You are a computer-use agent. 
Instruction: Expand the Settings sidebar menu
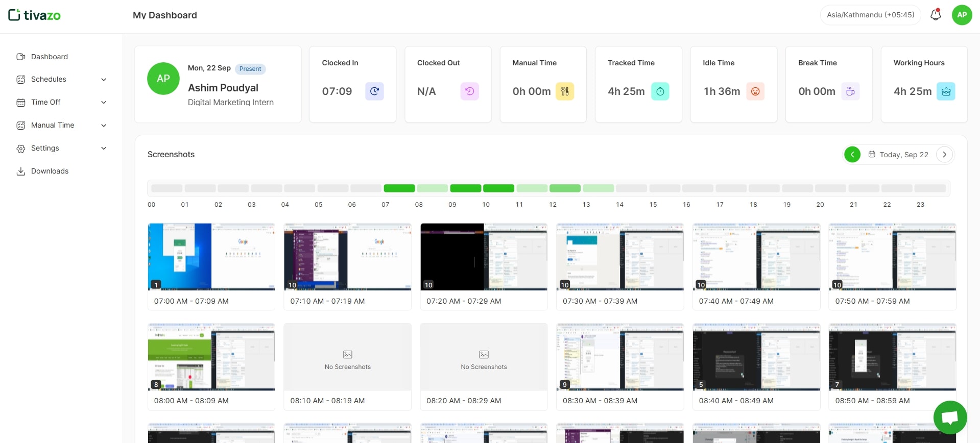click(x=61, y=149)
